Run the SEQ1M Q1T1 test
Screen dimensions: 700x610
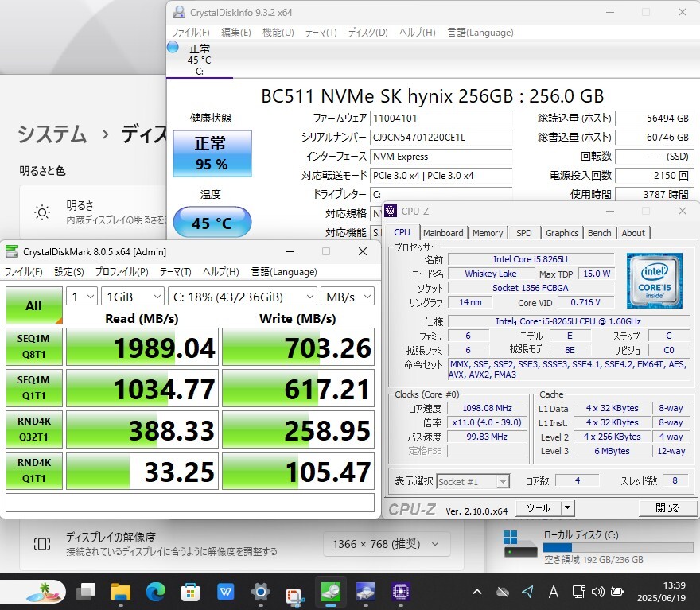coord(34,388)
